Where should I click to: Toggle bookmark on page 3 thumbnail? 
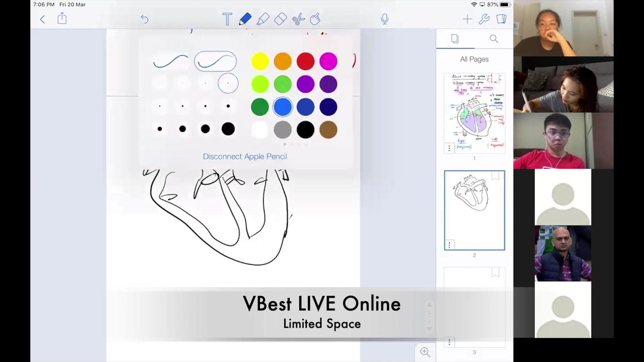tap(495, 273)
